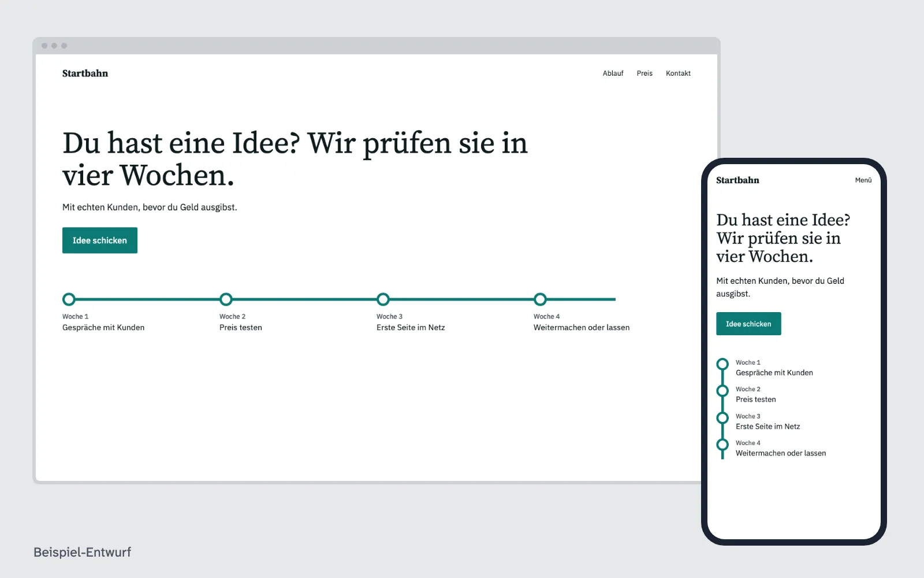Screen dimensions: 924x578
Task: Tap phone 'Idee schicken' button
Action: (748, 324)
